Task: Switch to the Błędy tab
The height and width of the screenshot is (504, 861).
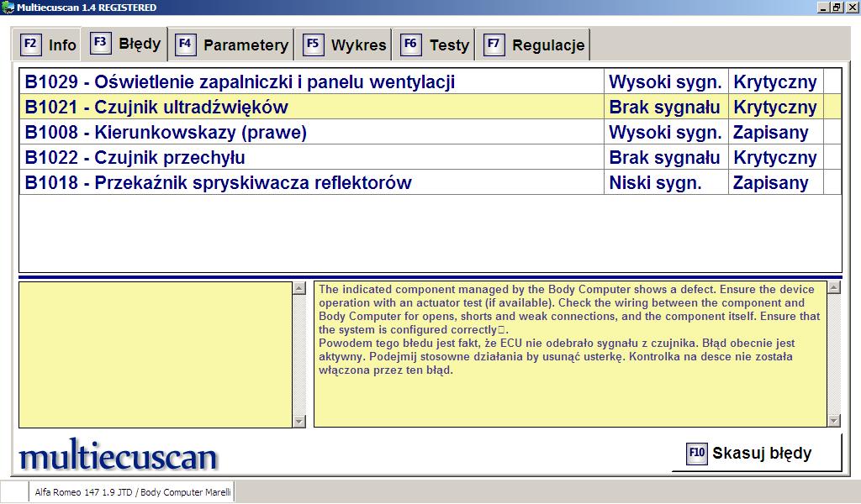Action: [124, 44]
